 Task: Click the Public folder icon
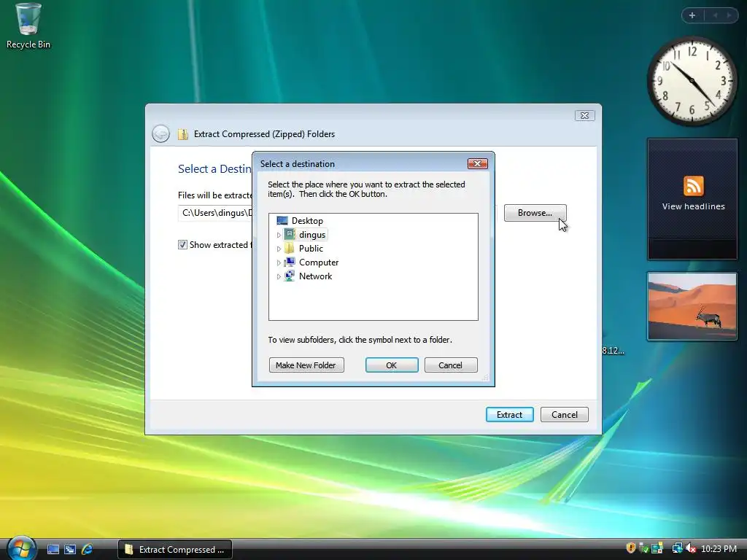tap(290, 248)
